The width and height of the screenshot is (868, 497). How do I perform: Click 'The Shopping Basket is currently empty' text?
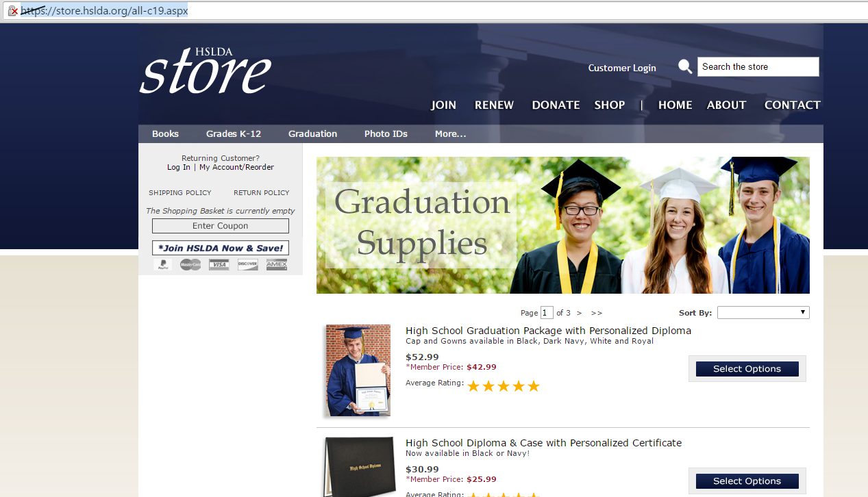(x=221, y=211)
